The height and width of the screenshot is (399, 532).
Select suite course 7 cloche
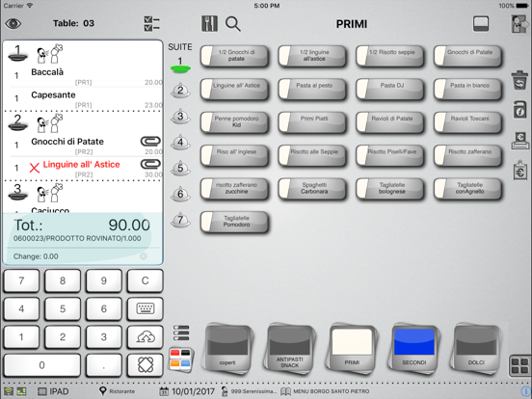pos(180,220)
